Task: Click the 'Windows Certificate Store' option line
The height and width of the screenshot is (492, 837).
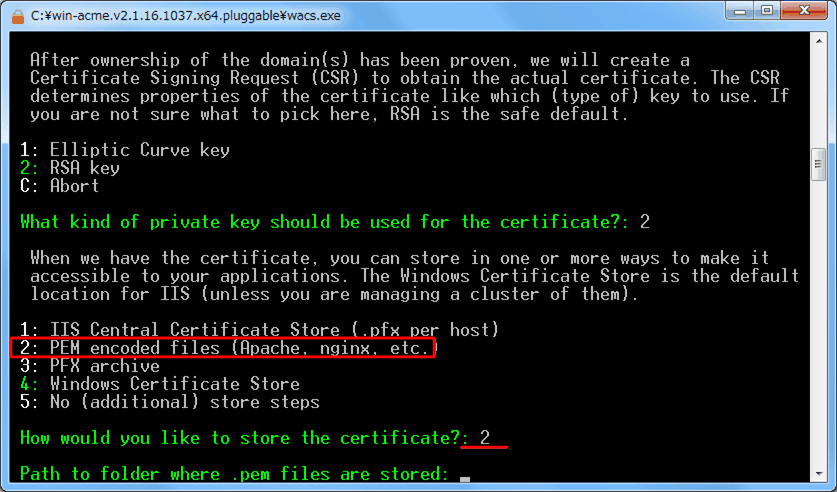Action: tap(160, 384)
